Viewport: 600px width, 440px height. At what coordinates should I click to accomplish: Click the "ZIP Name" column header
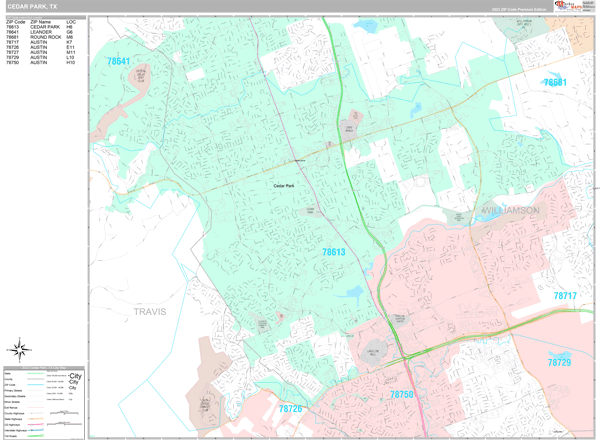click(41, 22)
